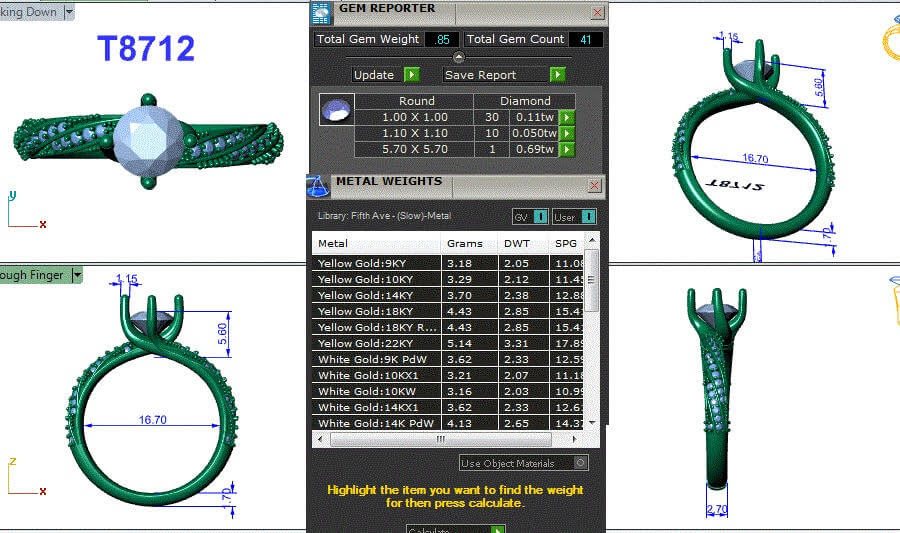This screenshot has width=900, height=533.
Task: Select the White Gold:10KW row
Action: click(377, 391)
